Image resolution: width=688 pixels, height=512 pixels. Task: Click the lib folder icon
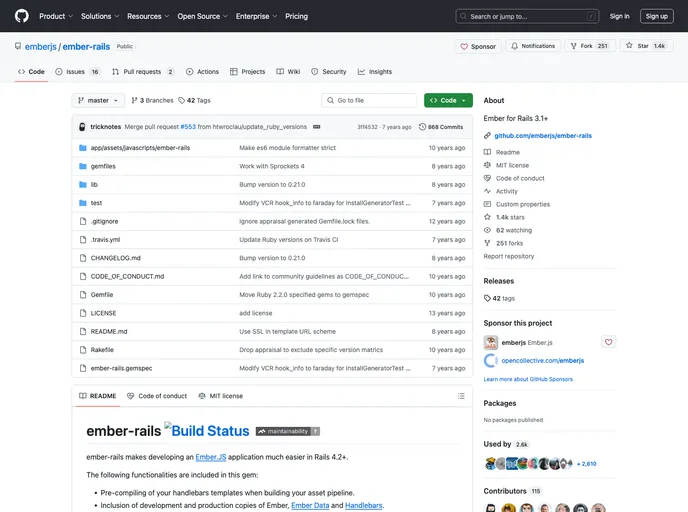(82, 185)
